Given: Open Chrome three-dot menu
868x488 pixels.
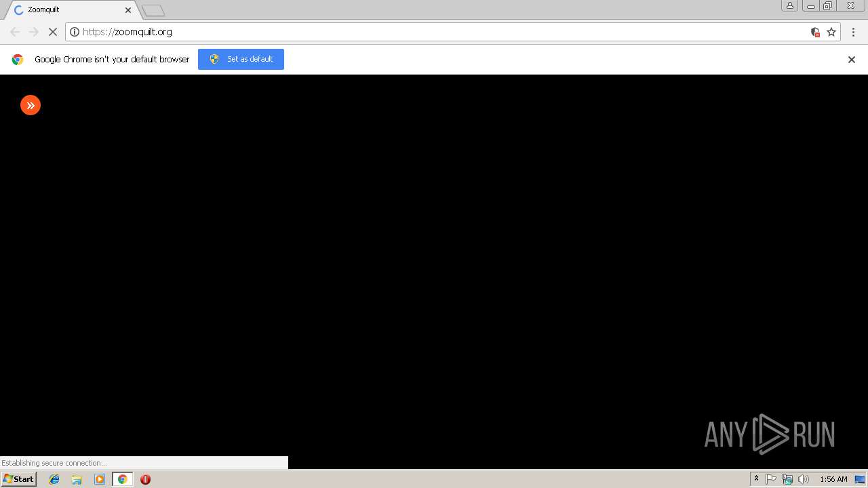Looking at the screenshot, I should tap(853, 32).
